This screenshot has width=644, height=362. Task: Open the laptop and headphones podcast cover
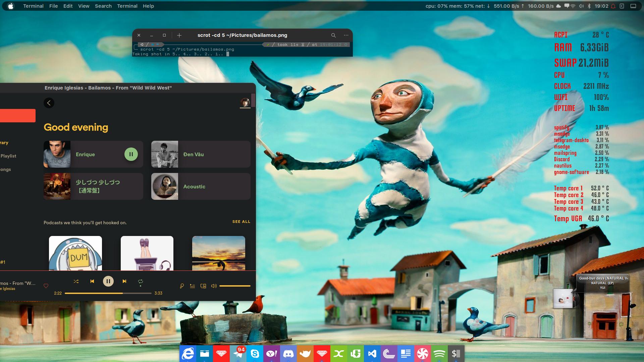[147, 253]
